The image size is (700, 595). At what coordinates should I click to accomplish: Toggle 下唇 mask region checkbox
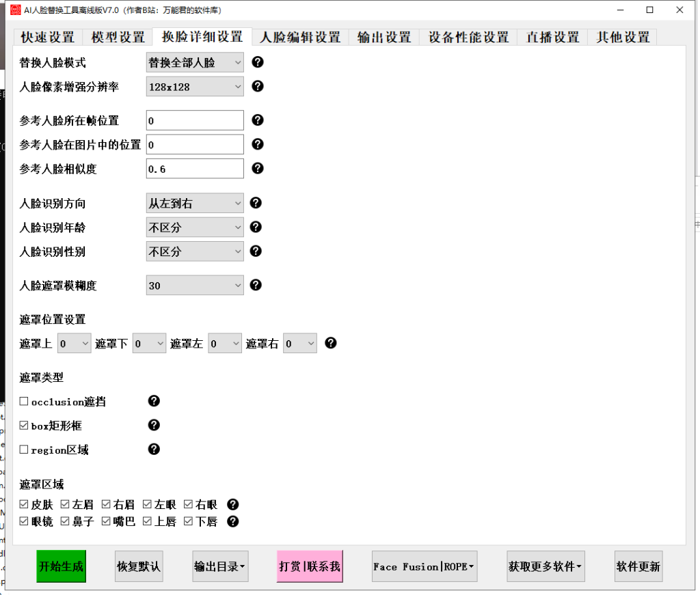click(x=188, y=521)
